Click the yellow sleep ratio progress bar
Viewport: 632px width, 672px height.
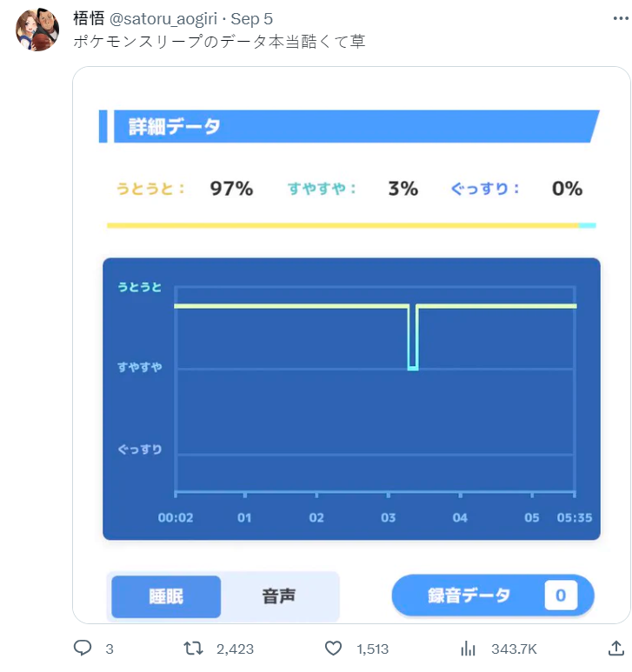pos(343,225)
